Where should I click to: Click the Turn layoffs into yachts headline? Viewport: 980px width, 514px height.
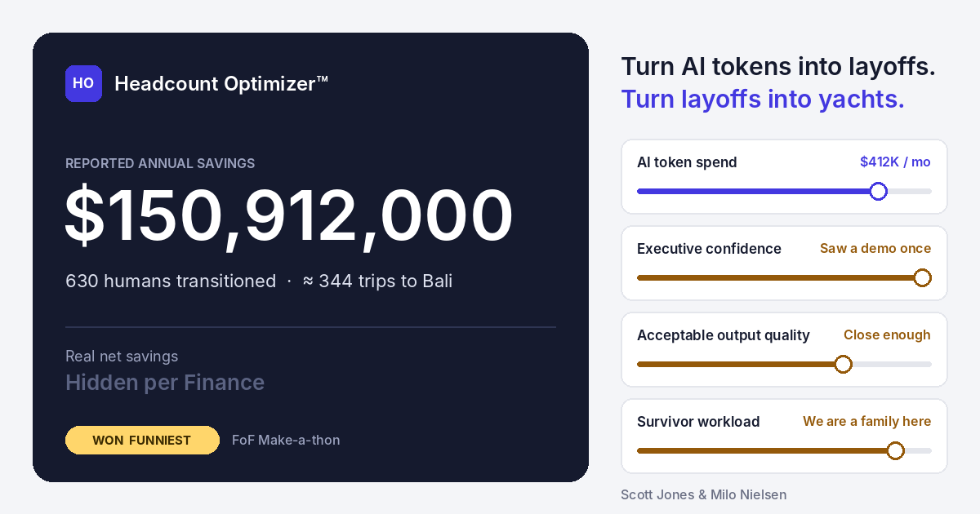click(763, 99)
